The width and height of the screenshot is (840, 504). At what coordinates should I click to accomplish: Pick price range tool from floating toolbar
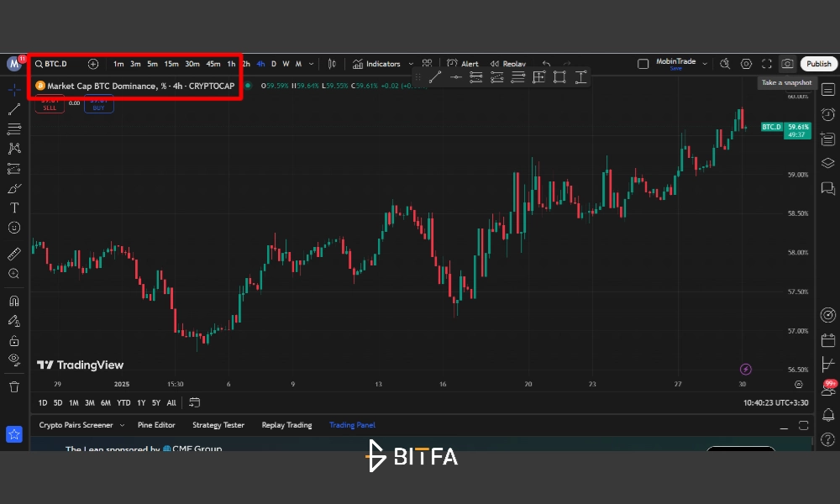(580, 77)
